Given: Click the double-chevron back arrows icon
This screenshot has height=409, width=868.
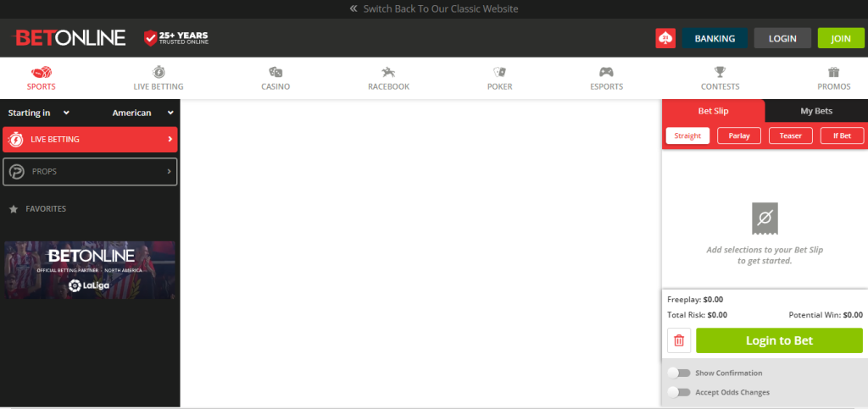Looking at the screenshot, I should (x=354, y=8).
